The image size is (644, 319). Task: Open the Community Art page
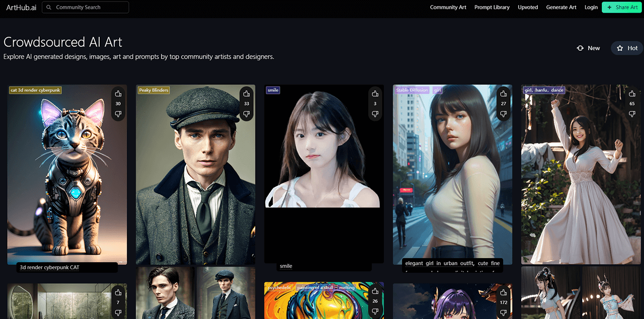[x=448, y=7]
